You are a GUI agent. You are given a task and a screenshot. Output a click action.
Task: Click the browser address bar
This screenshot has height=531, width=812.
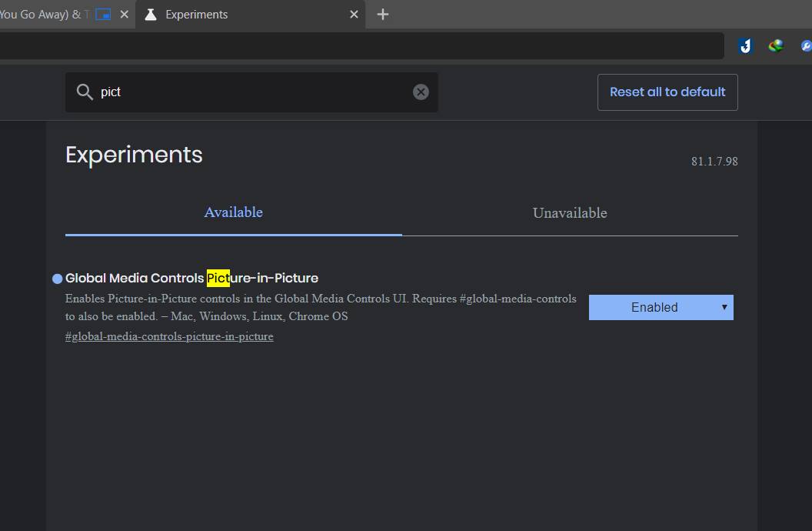point(362,45)
